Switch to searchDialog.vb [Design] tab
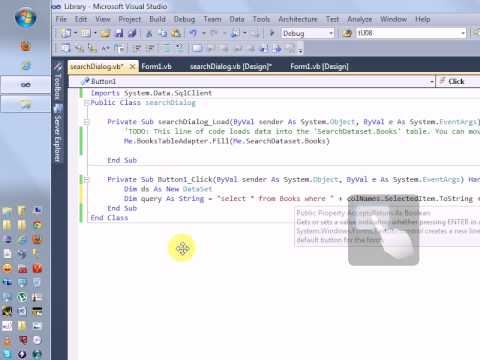 click(231, 66)
